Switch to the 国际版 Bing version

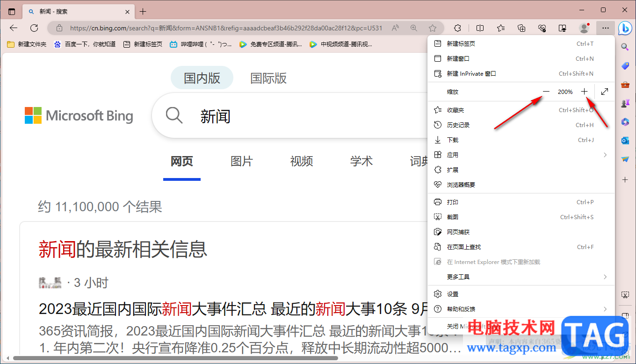click(x=268, y=78)
